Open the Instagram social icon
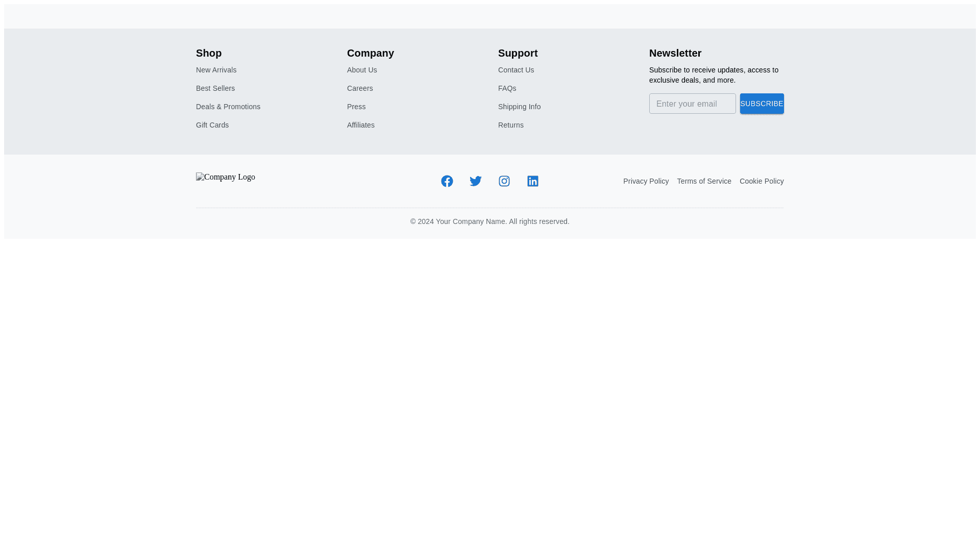The width and height of the screenshot is (980, 551). click(x=504, y=181)
